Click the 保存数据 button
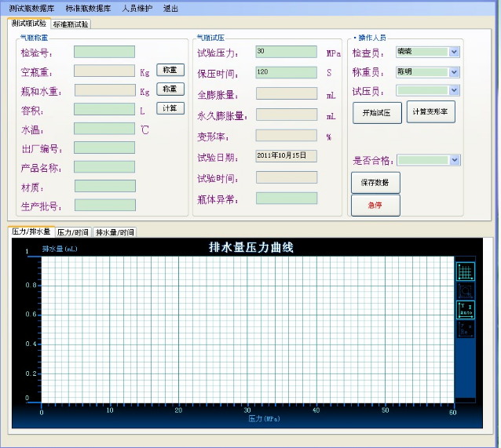Screen dimensions: 501x448 [x=375, y=182]
